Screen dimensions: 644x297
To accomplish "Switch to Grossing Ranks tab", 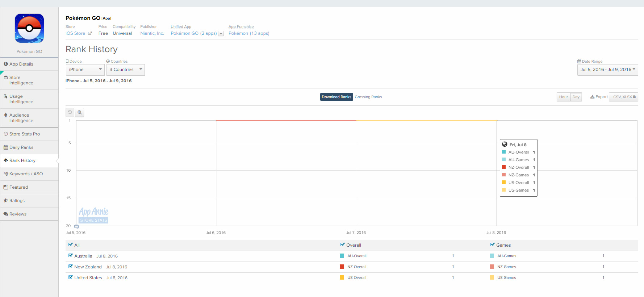I will [368, 97].
